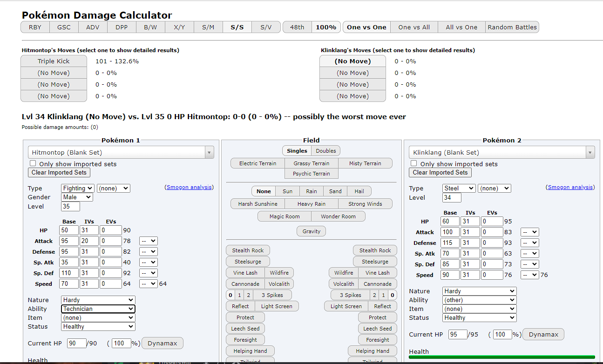Clear imported sets for Pokémon 1
The image size is (603, 364).
59,172
